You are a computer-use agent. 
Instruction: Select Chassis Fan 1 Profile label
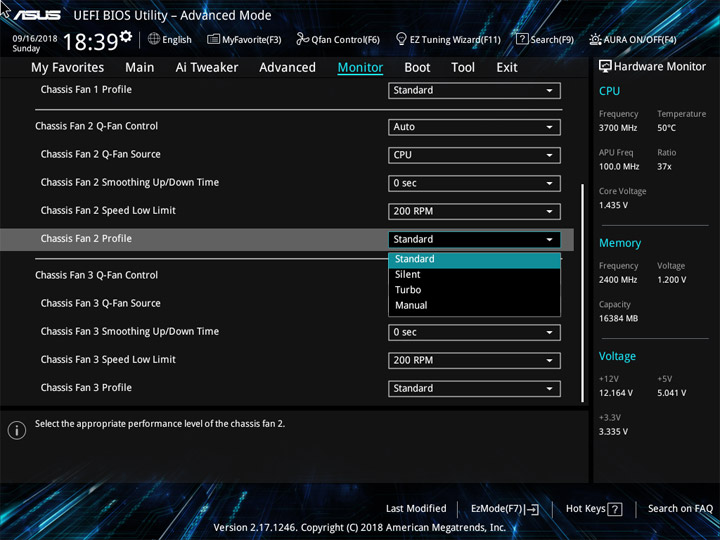tap(86, 90)
